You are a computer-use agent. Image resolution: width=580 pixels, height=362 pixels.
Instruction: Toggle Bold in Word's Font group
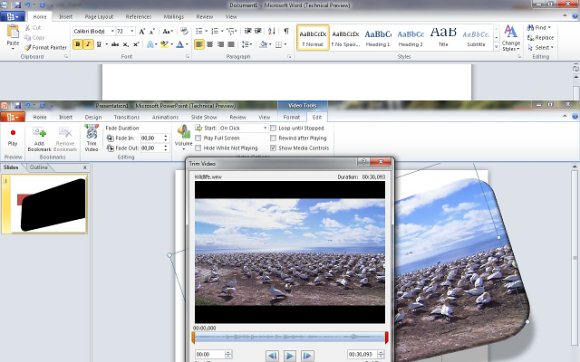click(78, 44)
